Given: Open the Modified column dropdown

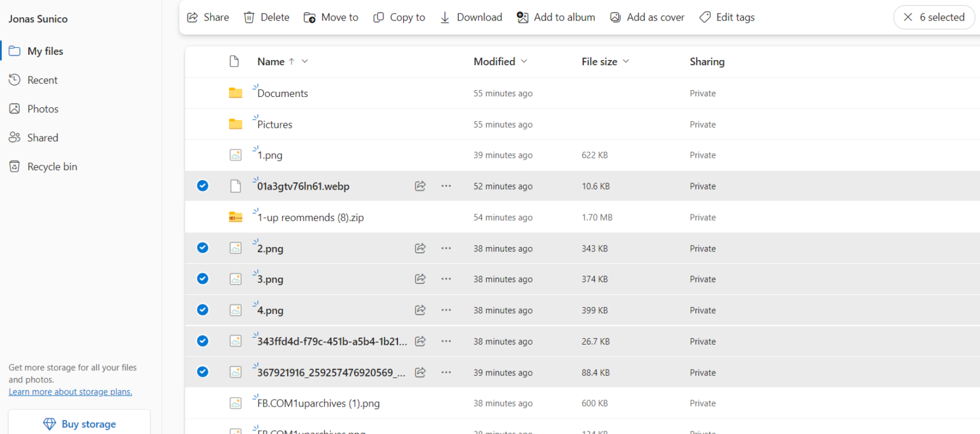Looking at the screenshot, I should click(524, 61).
